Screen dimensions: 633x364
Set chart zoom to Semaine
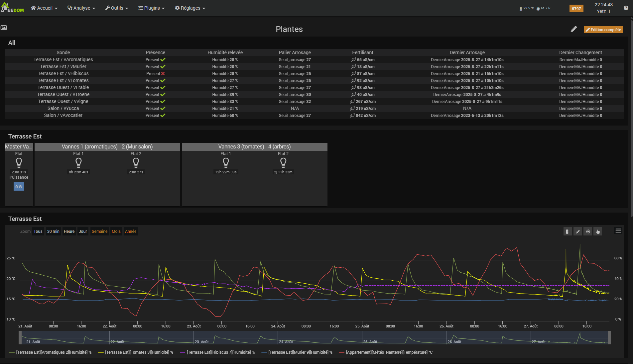pyautogui.click(x=99, y=231)
